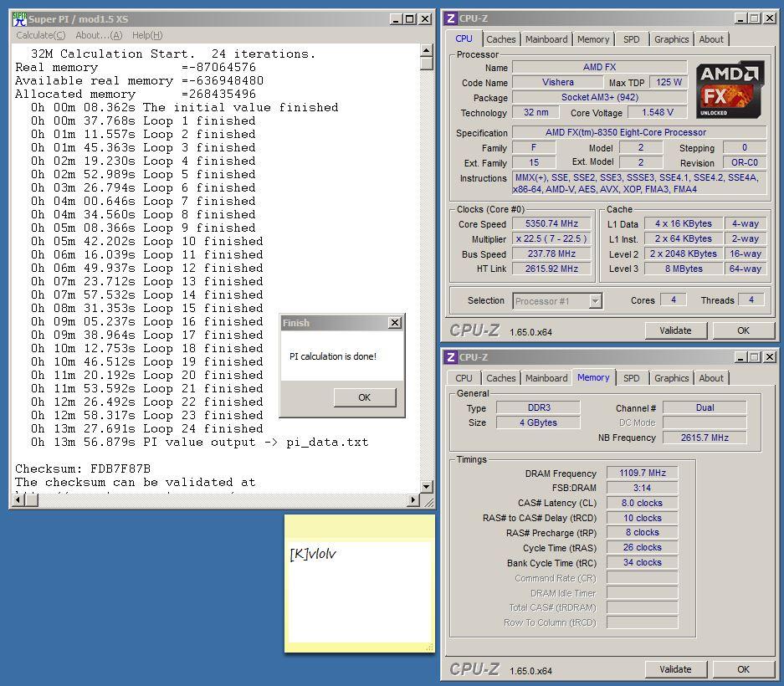The image size is (784, 686).
Task: Click the Core Speed value 5350.74 MHz
Action: (551, 223)
